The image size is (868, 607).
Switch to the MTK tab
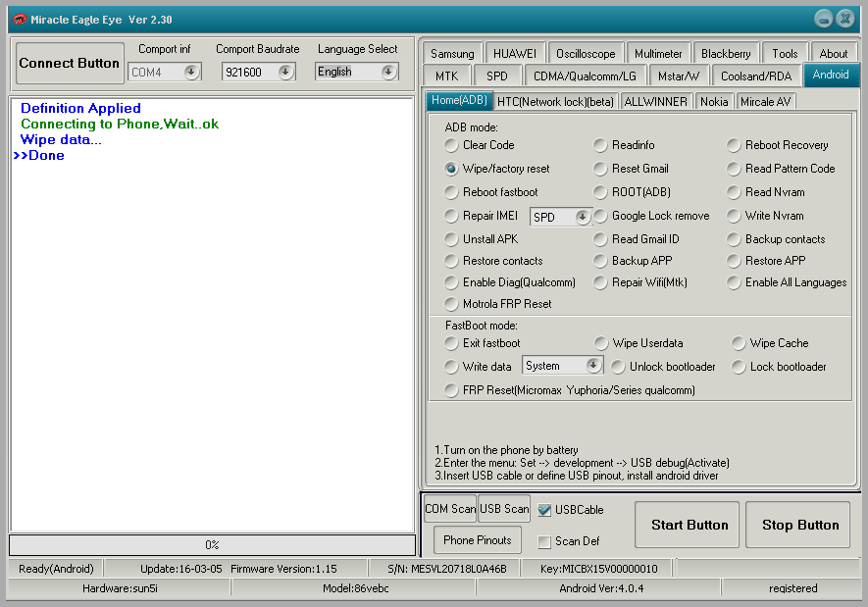point(446,76)
